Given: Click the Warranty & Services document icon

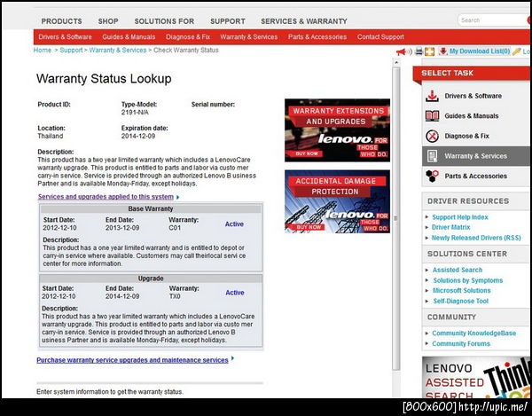Looking at the screenshot, I should tap(432, 156).
